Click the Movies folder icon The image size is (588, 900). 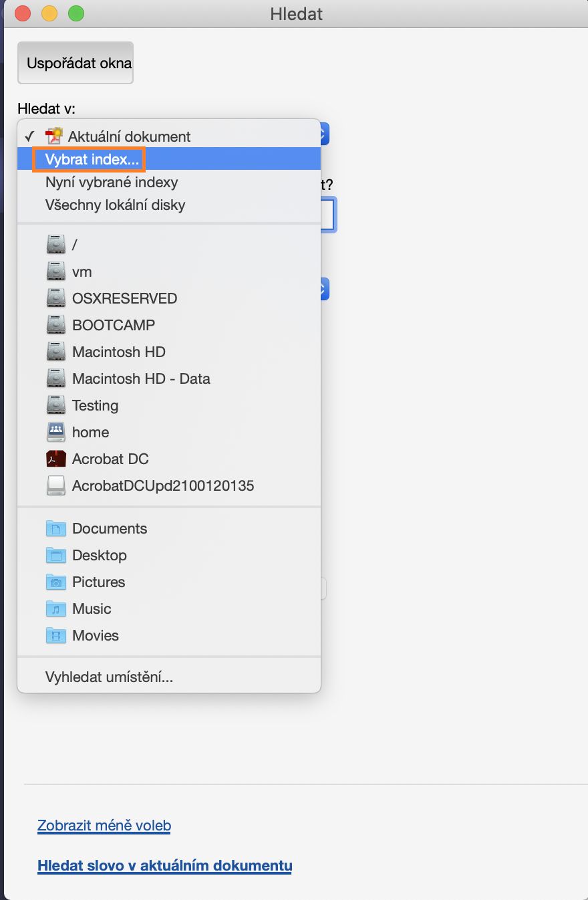56,636
